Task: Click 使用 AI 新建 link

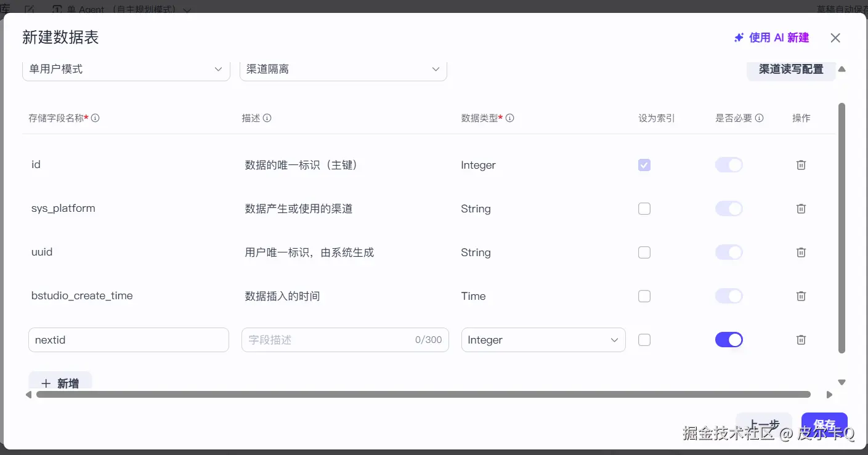Action: (771, 38)
